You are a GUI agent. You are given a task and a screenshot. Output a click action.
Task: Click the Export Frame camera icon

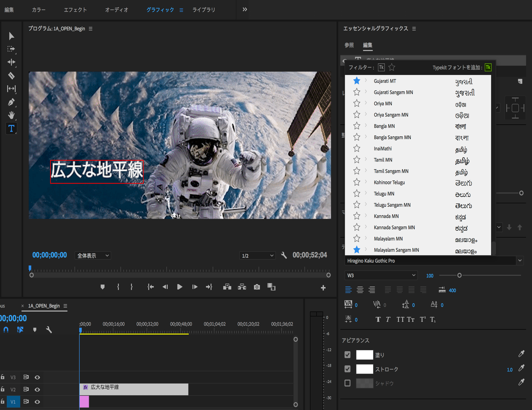pos(257,287)
